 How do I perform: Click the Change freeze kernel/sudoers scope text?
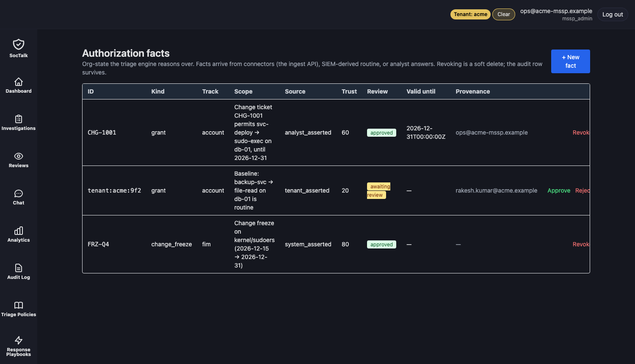[x=254, y=244]
